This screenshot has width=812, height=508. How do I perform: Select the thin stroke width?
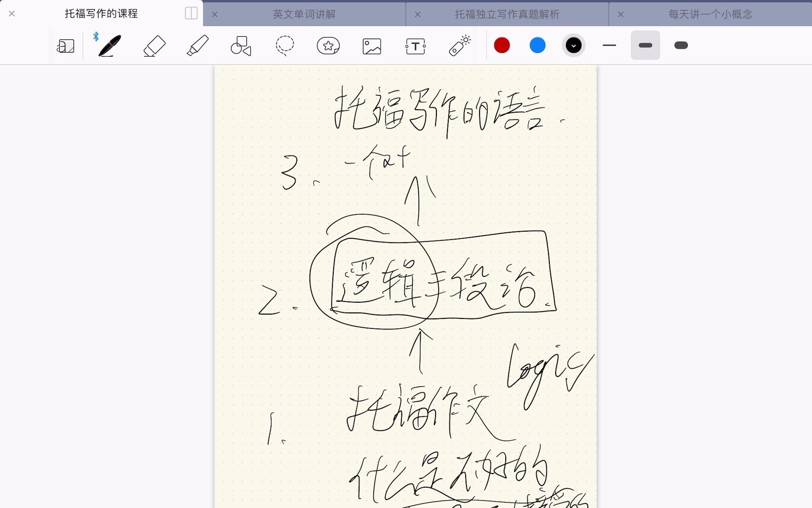click(609, 45)
